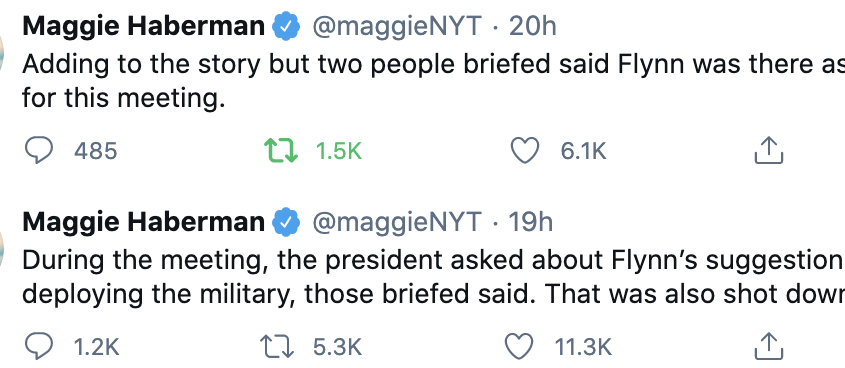This screenshot has width=845, height=368.
Task: Click the 485 reply count
Action: pyautogui.click(x=95, y=151)
